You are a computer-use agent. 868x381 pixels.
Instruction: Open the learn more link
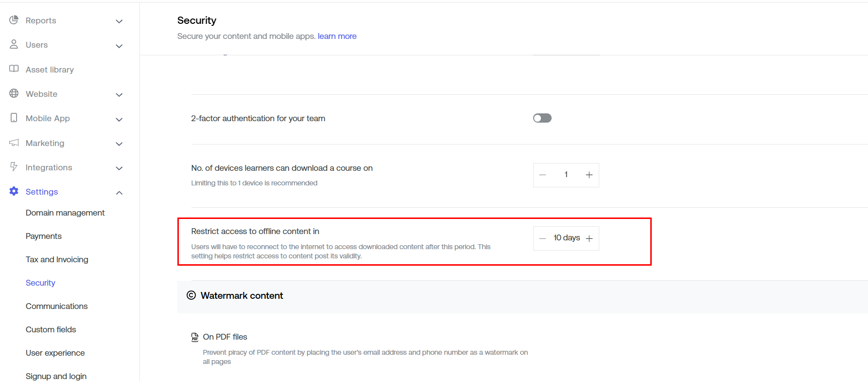pyautogui.click(x=337, y=36)
